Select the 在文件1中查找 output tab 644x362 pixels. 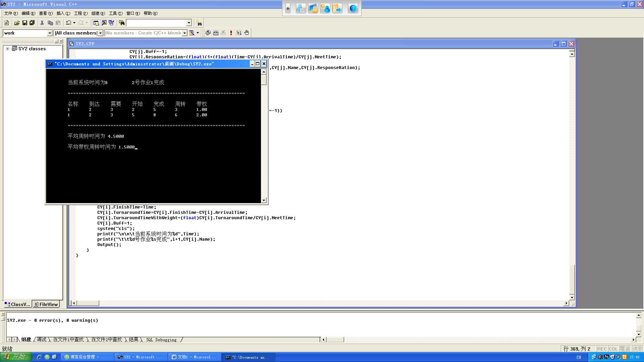click(x=68, y=340)
